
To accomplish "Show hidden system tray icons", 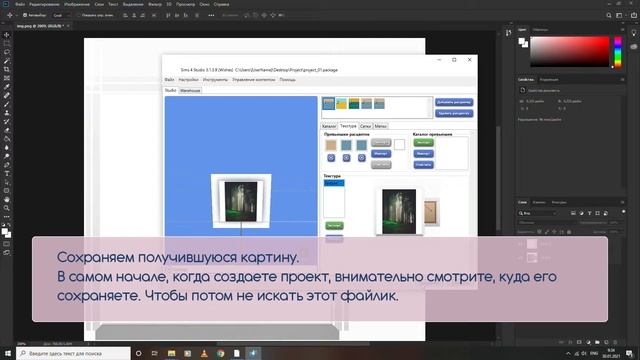I will 568,353.
